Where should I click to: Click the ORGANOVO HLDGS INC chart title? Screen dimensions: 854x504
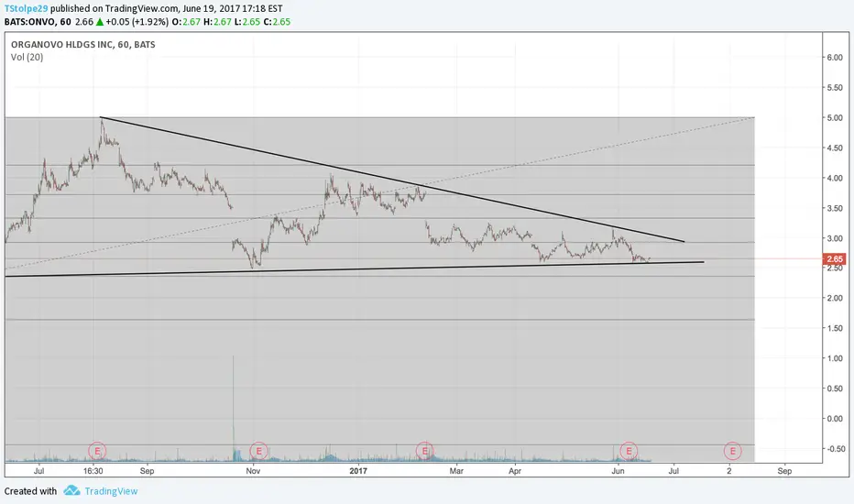(x=82, y=45)
